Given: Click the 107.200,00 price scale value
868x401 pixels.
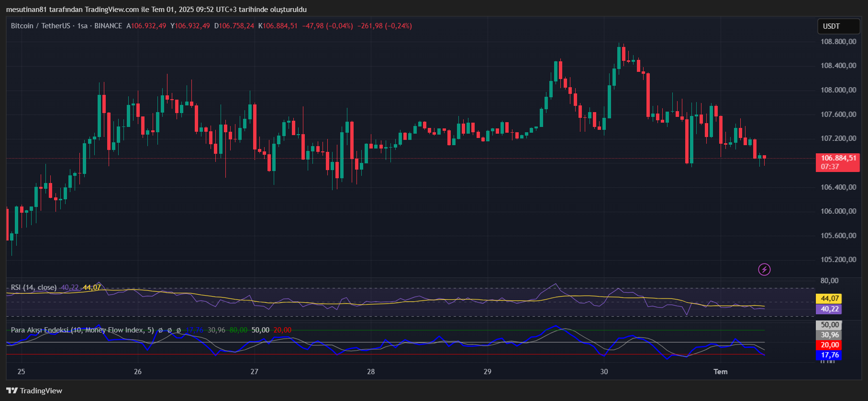Looking at the screenshot, I should (x=838, y=138).
